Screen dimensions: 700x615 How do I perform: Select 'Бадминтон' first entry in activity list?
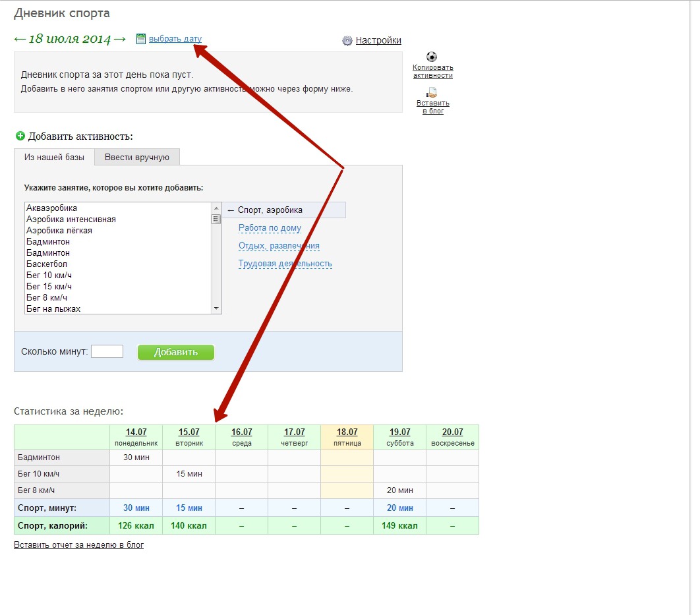pyautogui.click(x=48, y=242)
